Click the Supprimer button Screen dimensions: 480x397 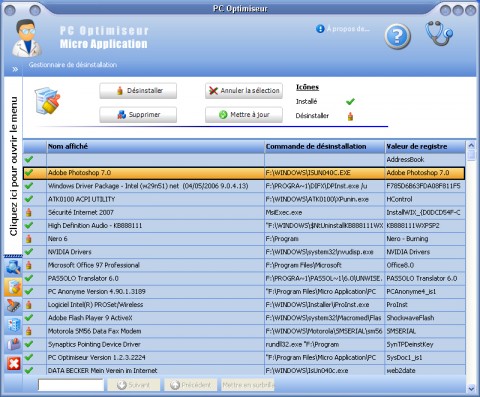138,115
